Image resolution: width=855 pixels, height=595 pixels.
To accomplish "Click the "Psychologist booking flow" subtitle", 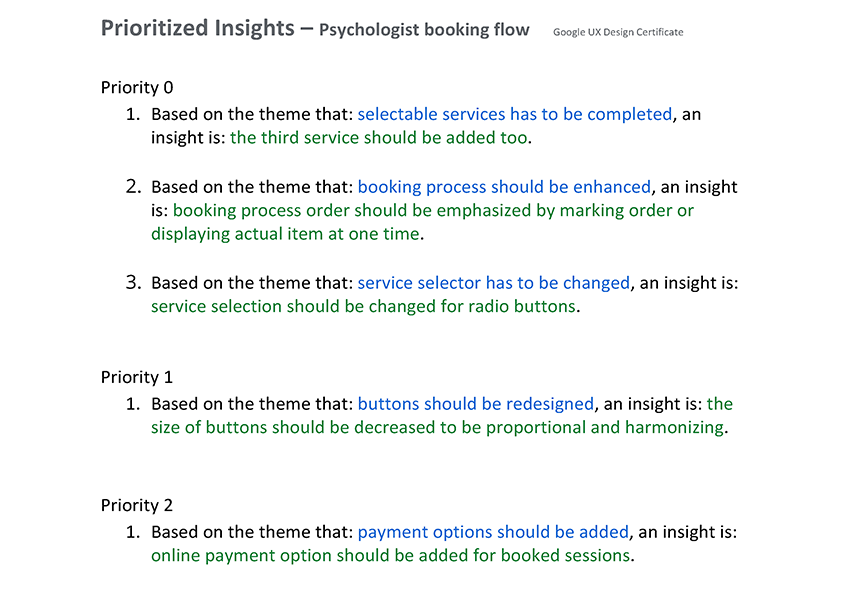I will pyautogui.click(x=424, y=30).
